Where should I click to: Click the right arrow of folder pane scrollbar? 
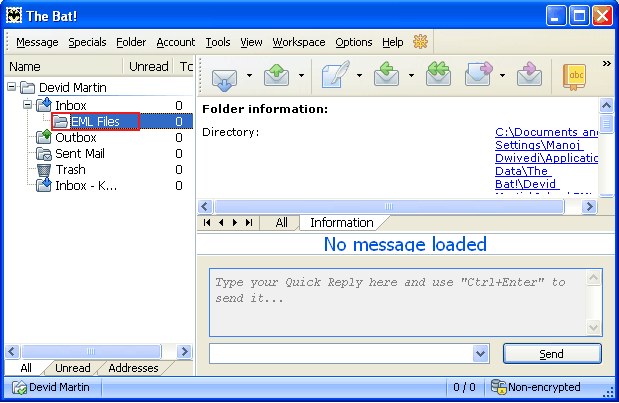pyautogui.click(x=184, y=351)
